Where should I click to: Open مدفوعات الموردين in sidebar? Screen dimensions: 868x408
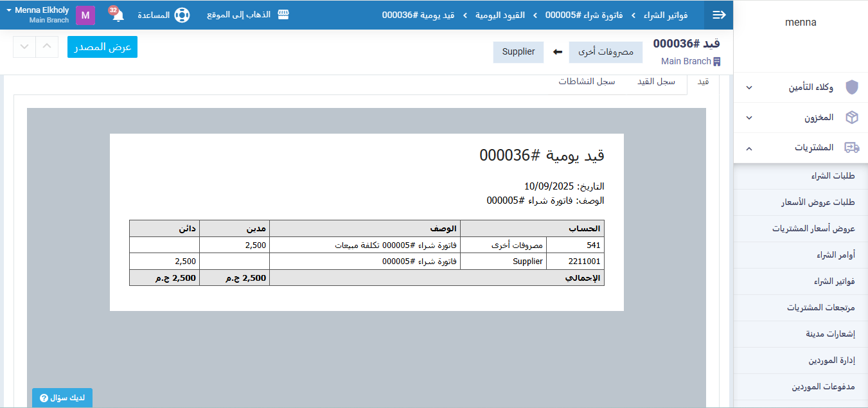pos(801,387)
